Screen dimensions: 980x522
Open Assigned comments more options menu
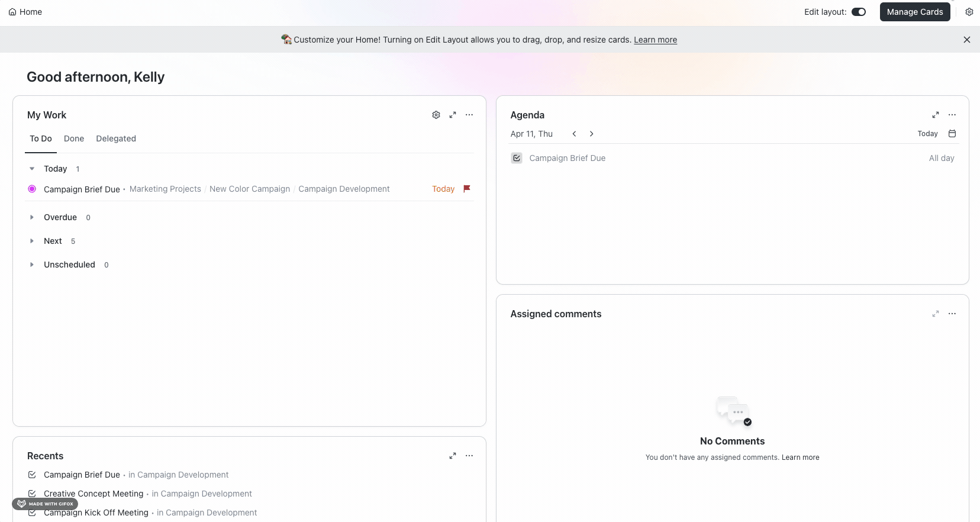pyautogui.click(x=952, y=314)
